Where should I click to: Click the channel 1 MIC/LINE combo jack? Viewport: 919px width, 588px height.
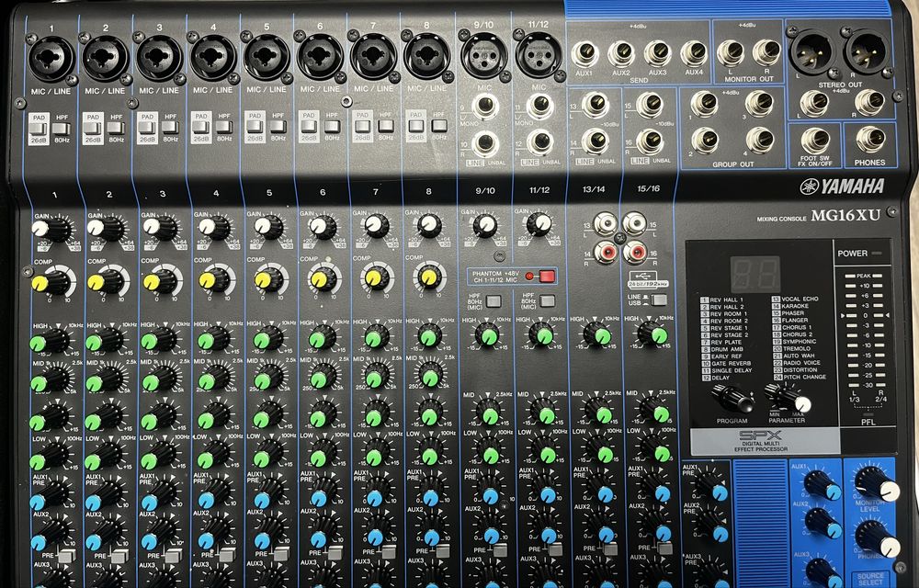pyautogui.click(x=51, y=59)
